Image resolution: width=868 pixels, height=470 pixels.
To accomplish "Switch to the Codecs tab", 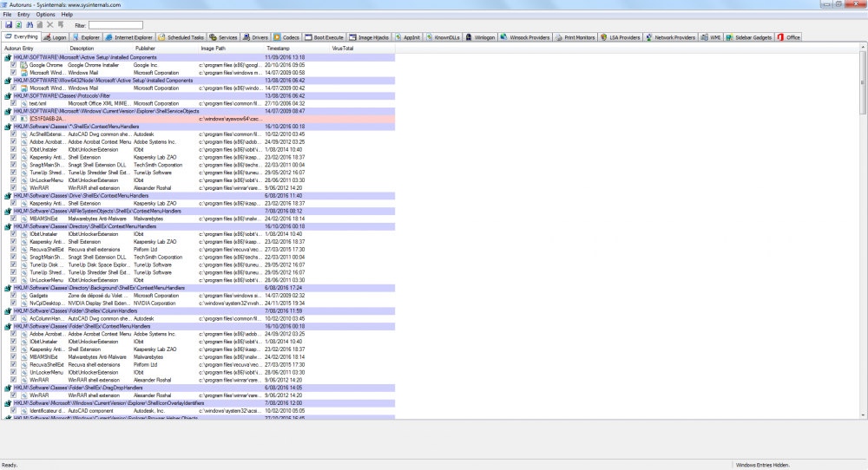I will pyautogui.click(x=286, y=37).
